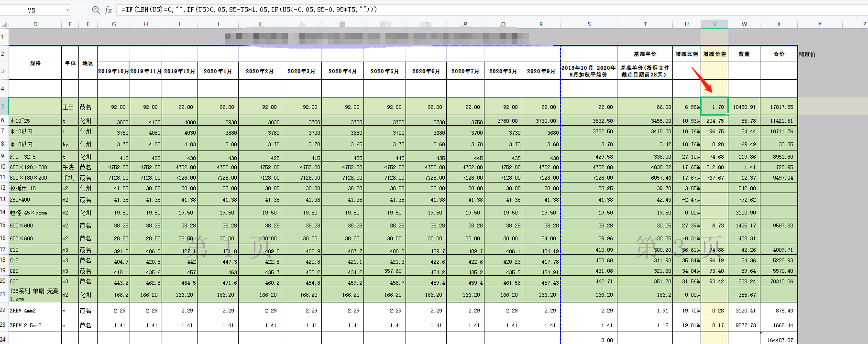Click the 6.98% ratio cell
868x344 pixels.
[x=687, y=107]
